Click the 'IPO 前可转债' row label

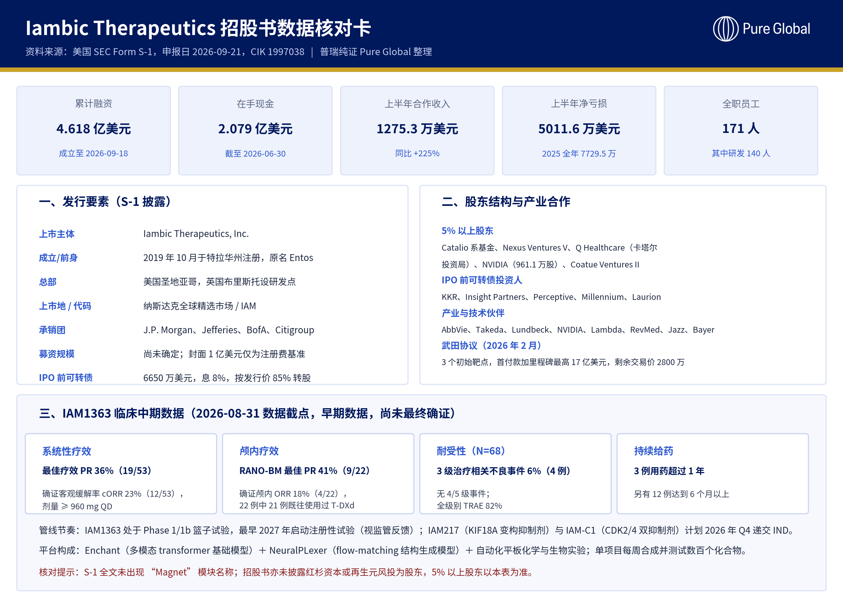(x=66, y=378)
